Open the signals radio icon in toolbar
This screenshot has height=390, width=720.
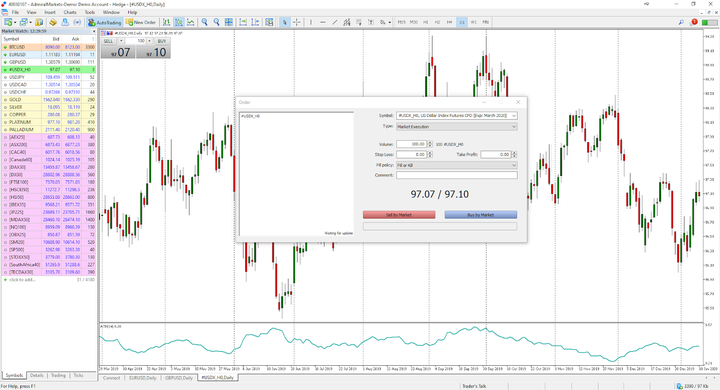(x=77, y=22)
